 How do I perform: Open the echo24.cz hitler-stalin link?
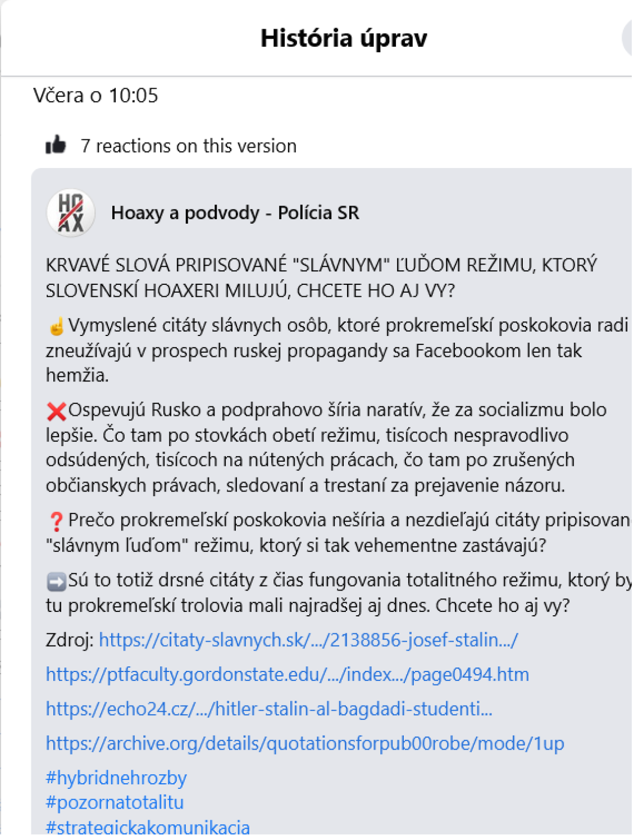pyautogui.click(x=269, y=709)
